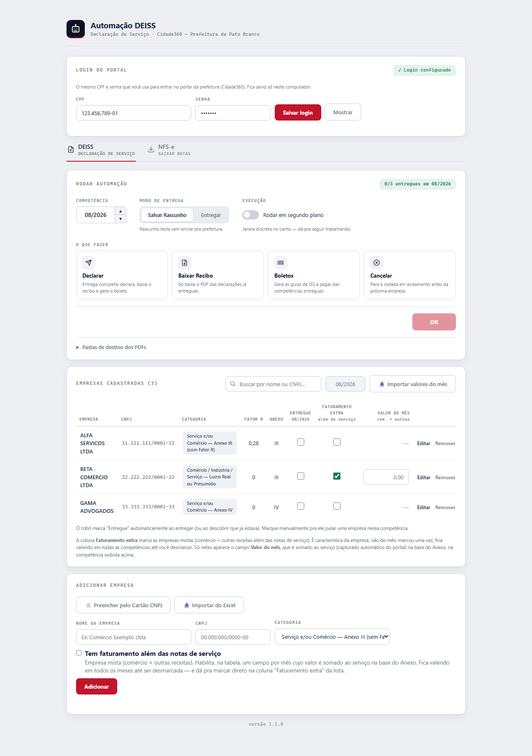The height and width of the screenshot is (756, 532).
Task: Choose Entregar delivery mode
Action: pyautogui.click(x=211, y=215)
